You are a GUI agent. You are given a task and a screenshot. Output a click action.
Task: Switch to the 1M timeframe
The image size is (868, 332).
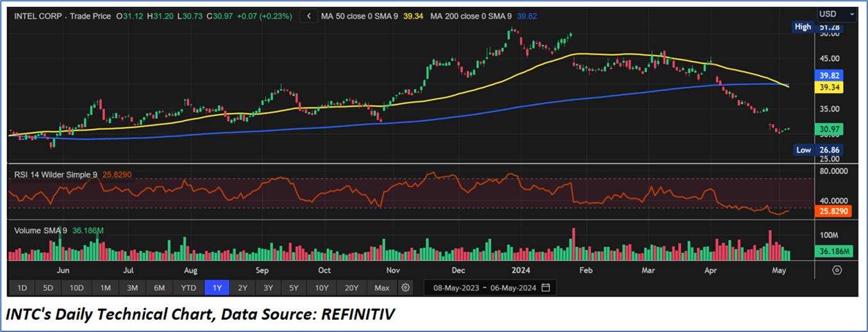105,288
